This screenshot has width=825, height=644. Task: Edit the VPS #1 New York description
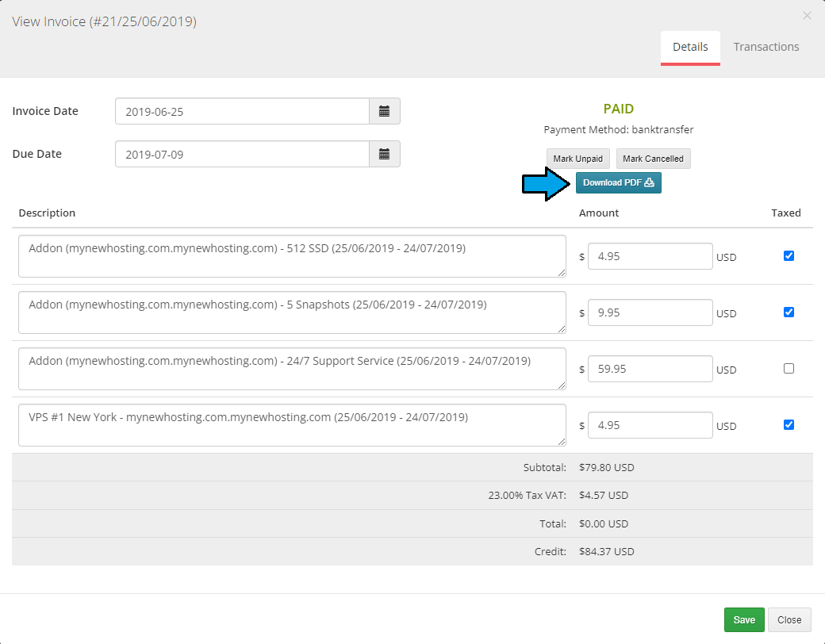click(292, 425)
